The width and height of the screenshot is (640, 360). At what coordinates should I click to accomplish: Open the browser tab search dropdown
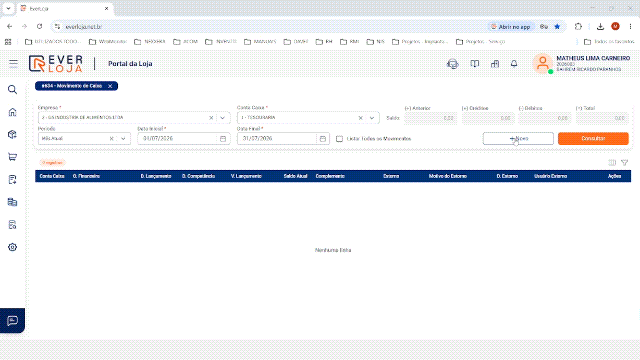tap(8, 8)
